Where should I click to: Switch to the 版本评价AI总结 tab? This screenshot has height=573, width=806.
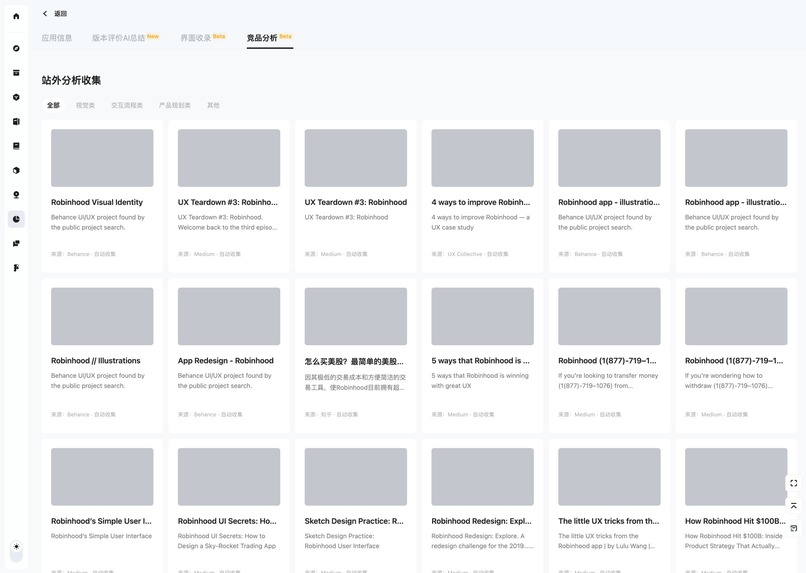tap(119, 38)
